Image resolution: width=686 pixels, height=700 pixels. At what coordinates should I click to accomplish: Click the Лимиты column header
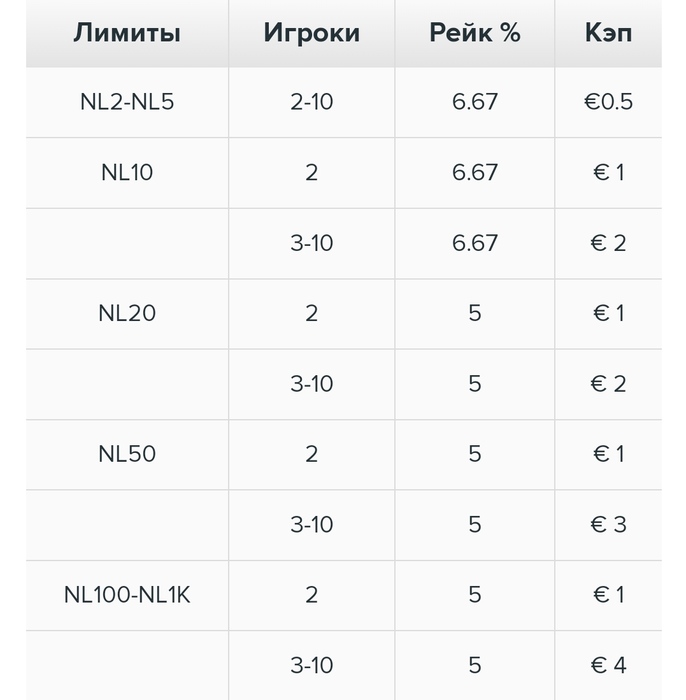click(x=127, y=33)
